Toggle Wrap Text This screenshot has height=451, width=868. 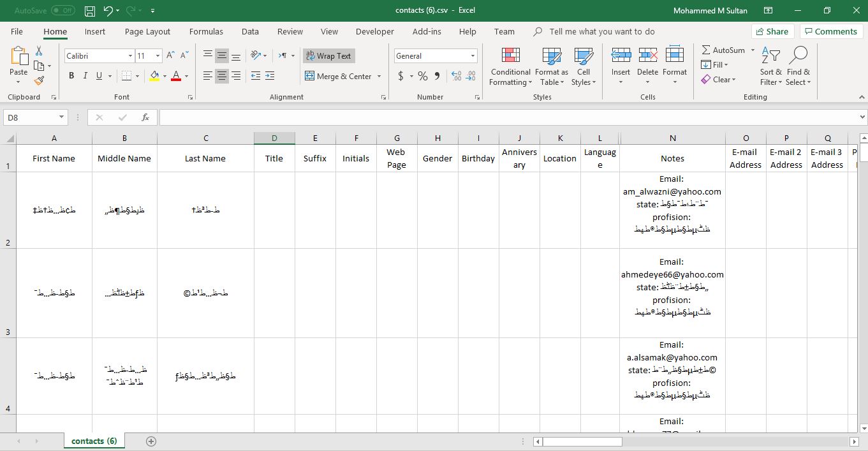328,55
